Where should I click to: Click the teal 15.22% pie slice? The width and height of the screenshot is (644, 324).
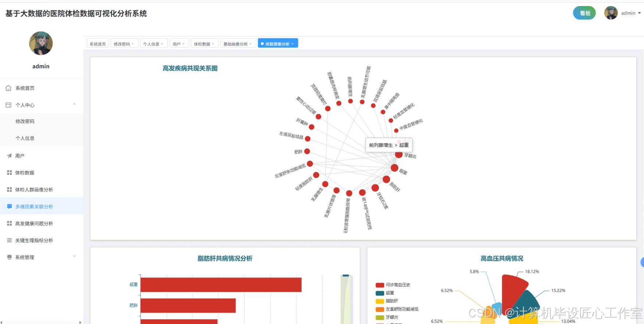pyautogui.click(x=527, y=302)
